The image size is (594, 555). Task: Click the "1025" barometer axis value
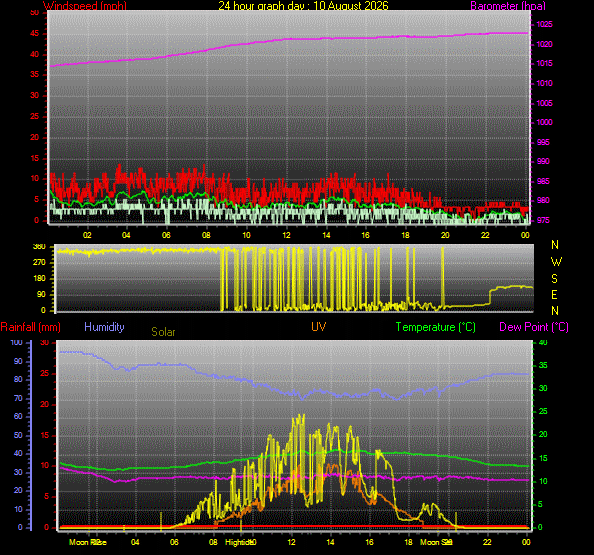pyautogui.click(x=544, y=25)
